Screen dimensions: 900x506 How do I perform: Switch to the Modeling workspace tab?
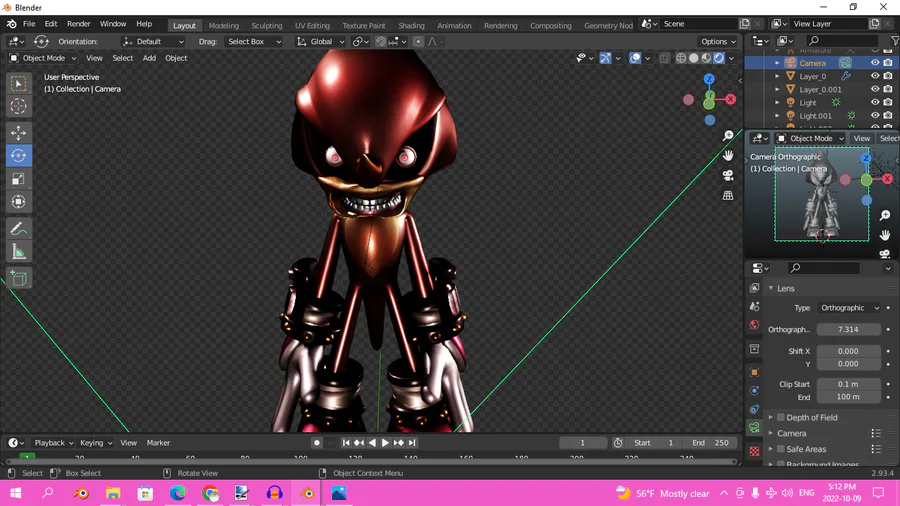pos(223,25)
